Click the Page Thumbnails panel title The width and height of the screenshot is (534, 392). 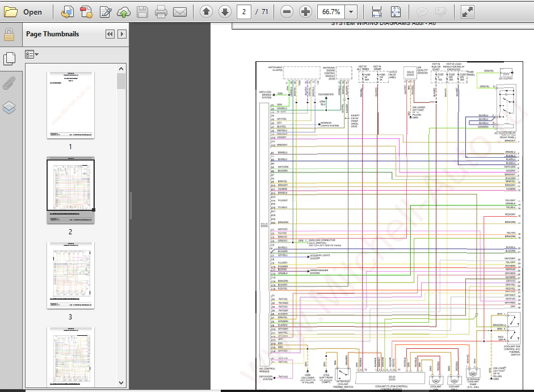point(52,34)
